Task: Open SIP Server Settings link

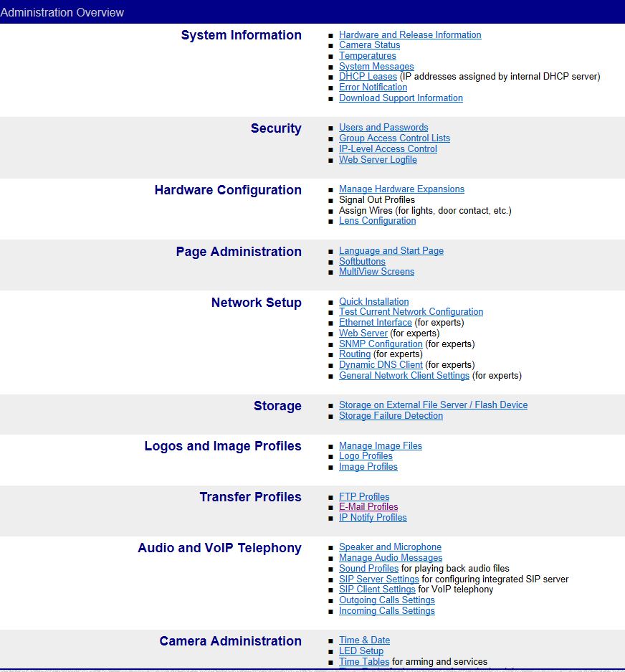Action: 378,579
